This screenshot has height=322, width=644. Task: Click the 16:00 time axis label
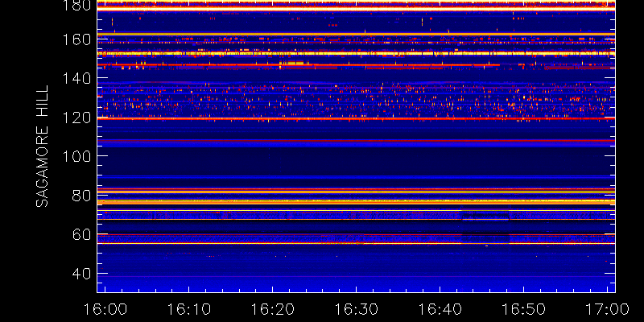105,309
